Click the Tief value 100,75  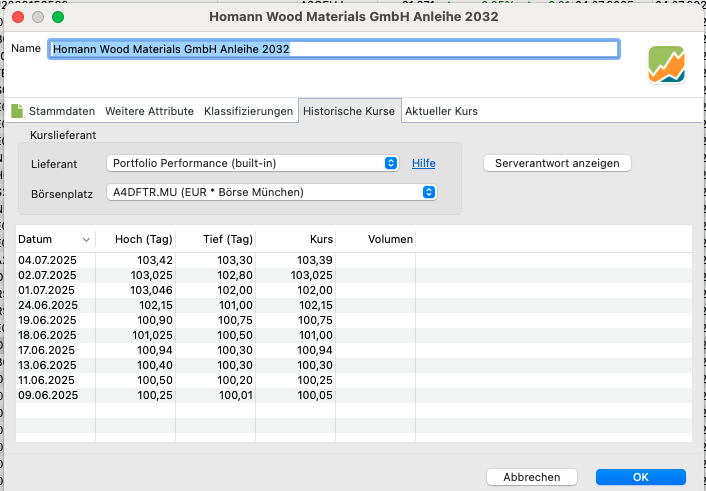[235, 320]
